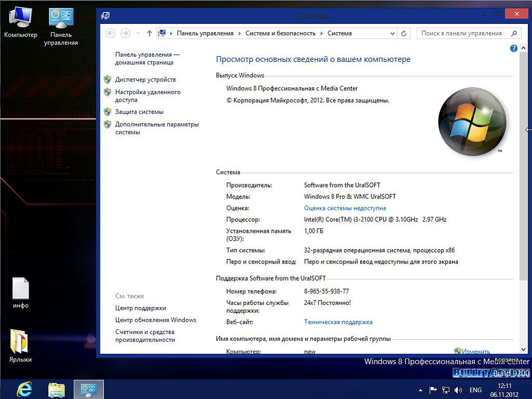The height and width of the screenshot is (399, 532).
Task: Maximize the Система window
Action: [498, 14]
